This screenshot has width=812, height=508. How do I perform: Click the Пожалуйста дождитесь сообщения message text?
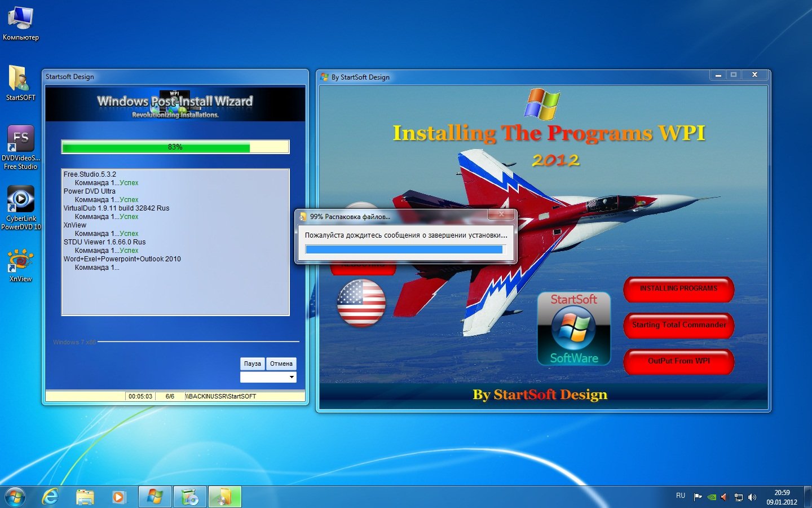coord(406,235)
